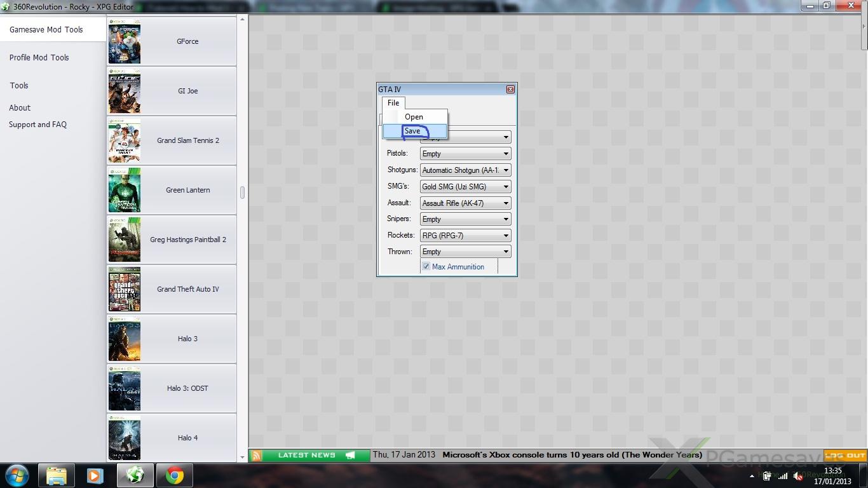
Task: Go to Support and FAQ
Action: point(37,125)
